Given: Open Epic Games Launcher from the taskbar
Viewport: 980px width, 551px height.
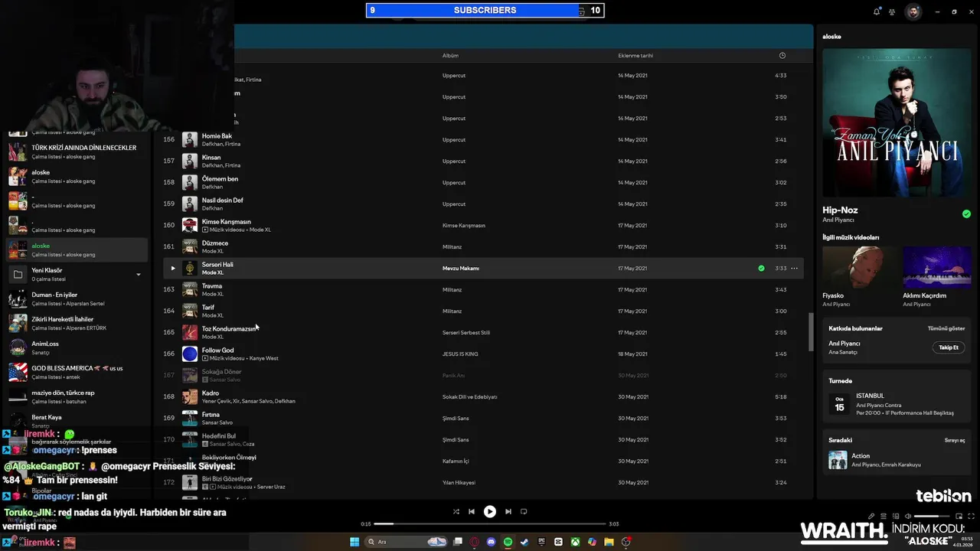Looking at the screenshot, I should [541, 542].
